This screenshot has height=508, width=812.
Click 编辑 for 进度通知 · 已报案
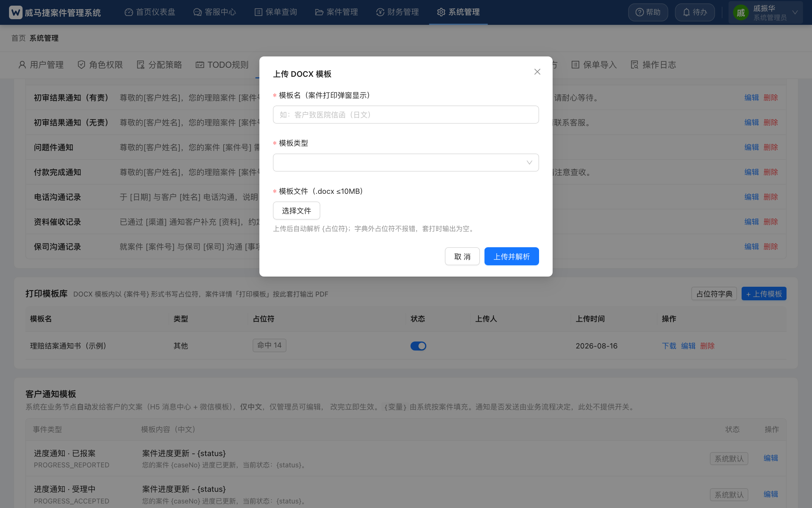point(771,458)
